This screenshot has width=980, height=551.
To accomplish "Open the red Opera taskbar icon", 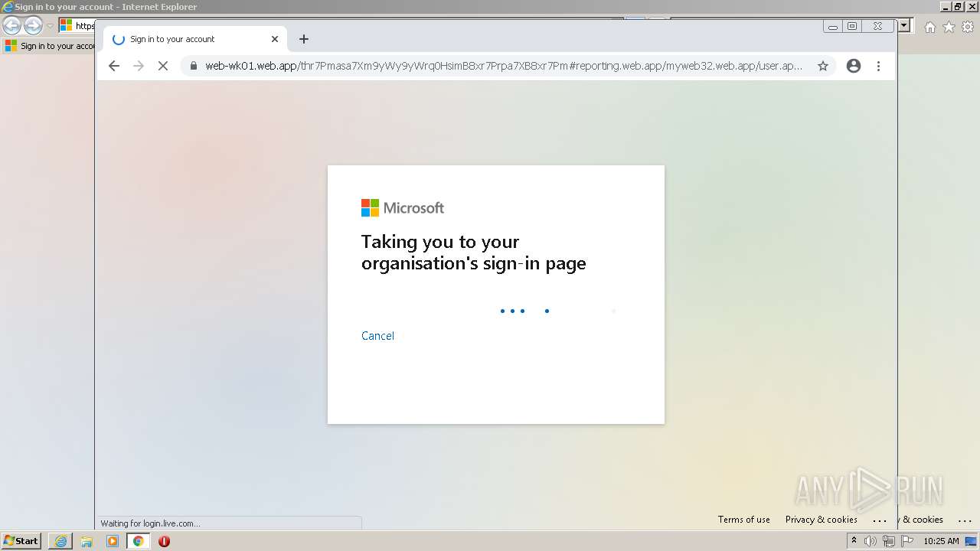I will 164,541.
